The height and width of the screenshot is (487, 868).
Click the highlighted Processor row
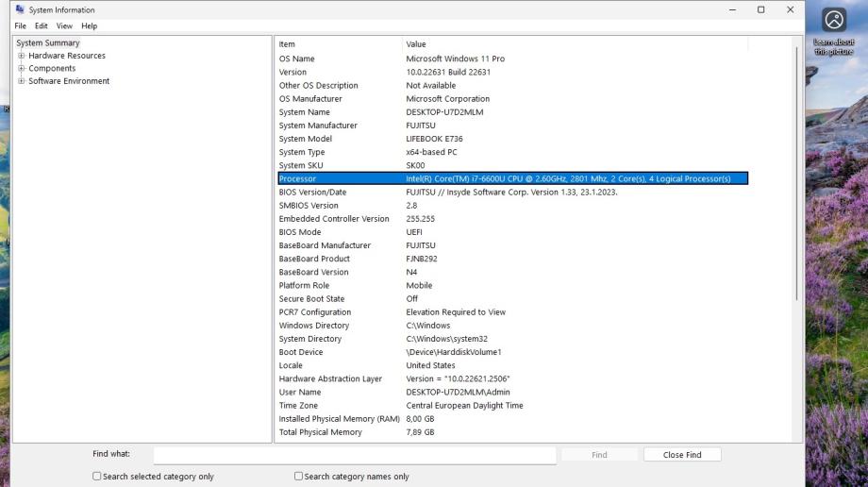point(512,178)
